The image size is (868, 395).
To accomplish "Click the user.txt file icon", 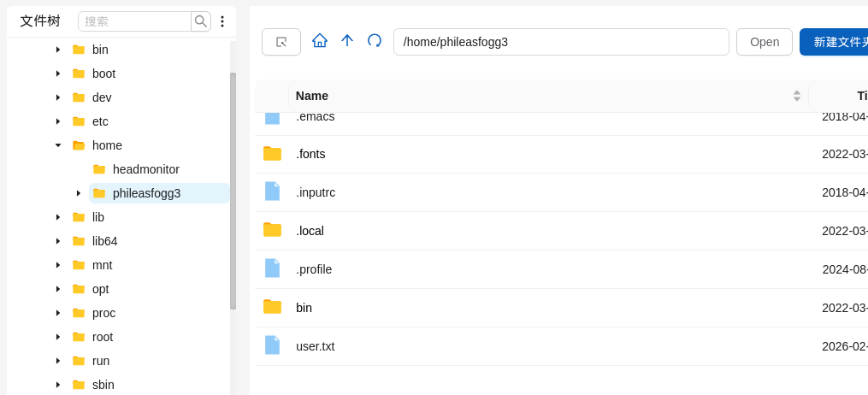I will point(272,345).
